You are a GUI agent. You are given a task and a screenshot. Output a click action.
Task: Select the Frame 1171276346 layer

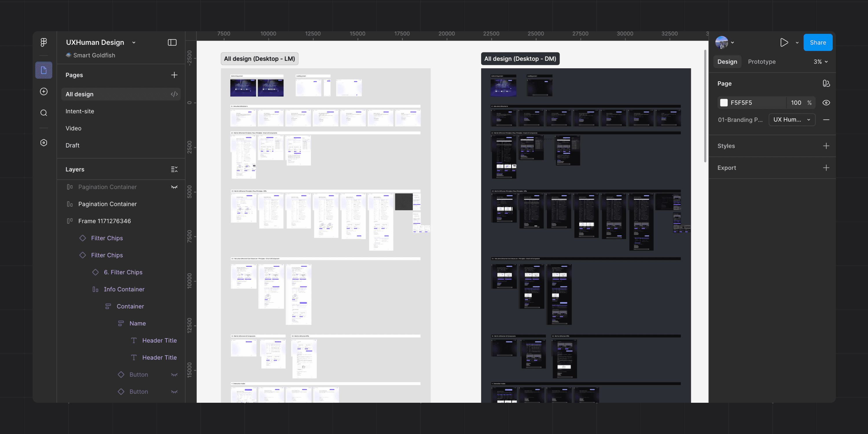(x=104, y=221)
